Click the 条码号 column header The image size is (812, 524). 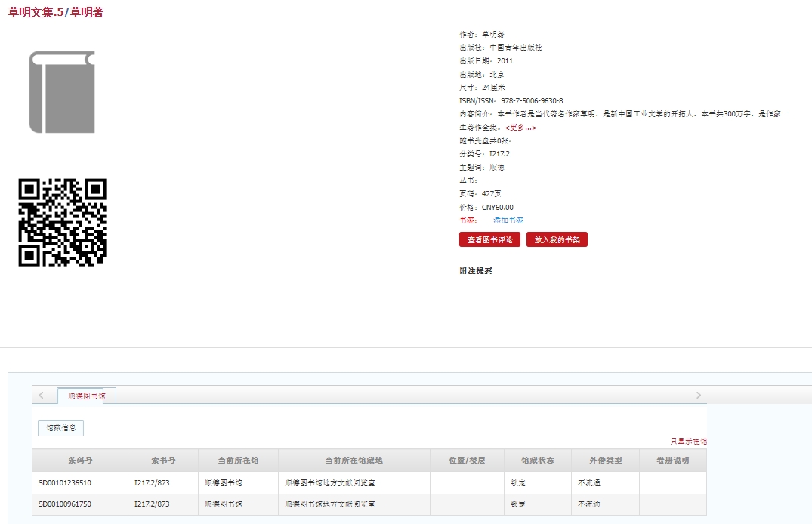tap(79, 461)
